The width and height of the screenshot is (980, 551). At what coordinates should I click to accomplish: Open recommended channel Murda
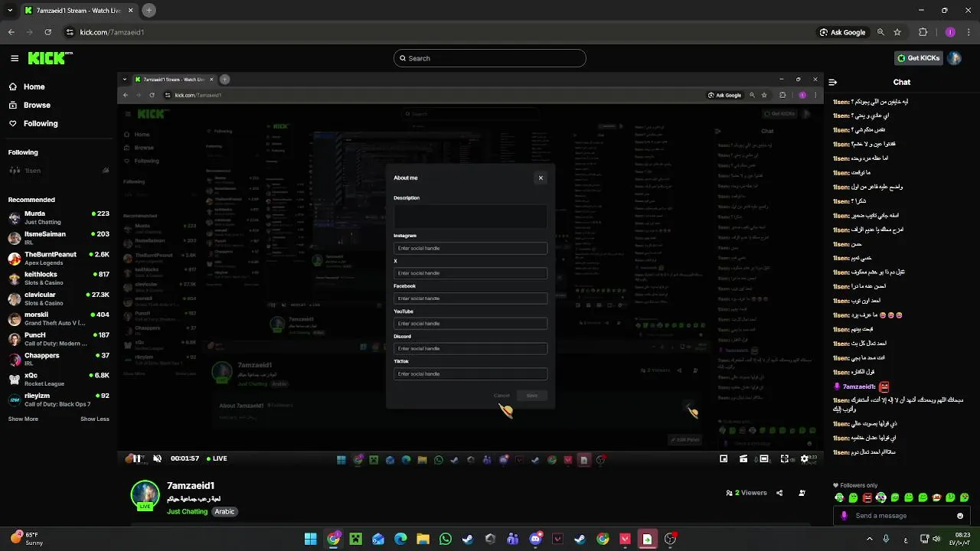pyautogui.click(x=57, y=217)
